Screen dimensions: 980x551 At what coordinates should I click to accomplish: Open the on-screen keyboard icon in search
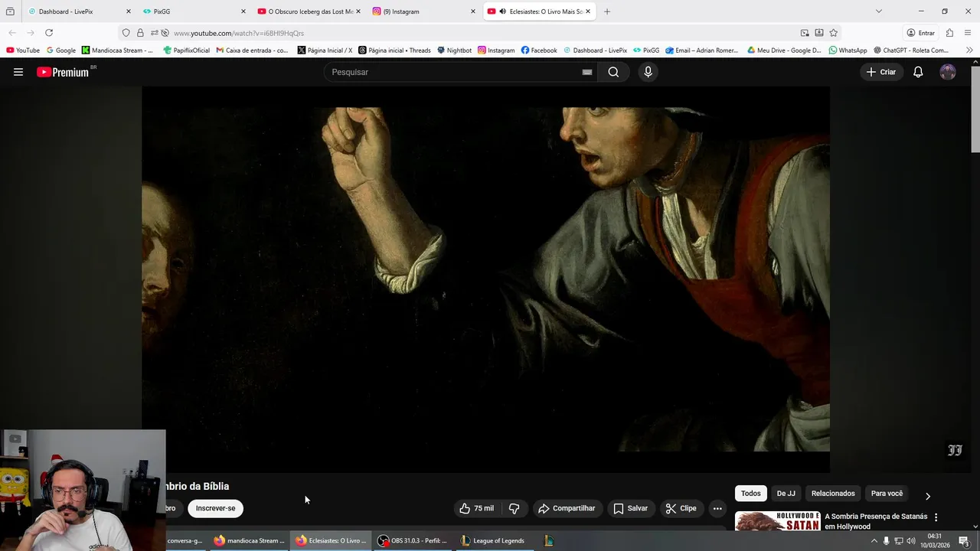click(x=587, y=72)
